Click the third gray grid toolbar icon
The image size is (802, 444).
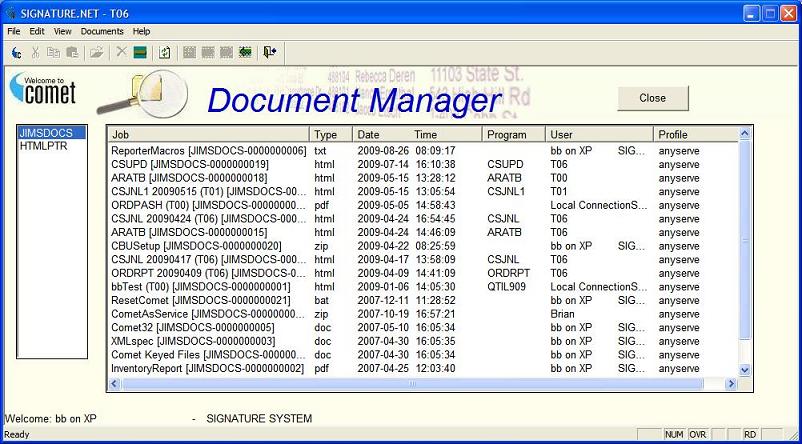tap(227, 52)
